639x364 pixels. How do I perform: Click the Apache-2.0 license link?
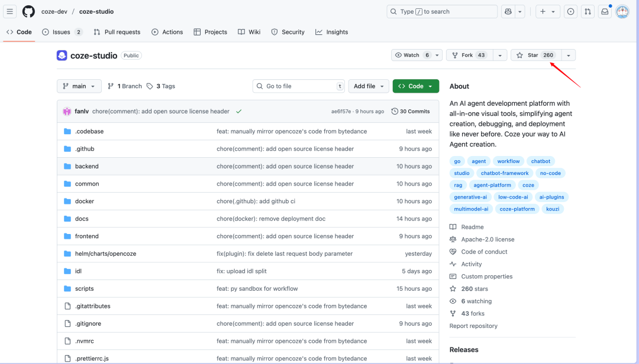(488, 239)
